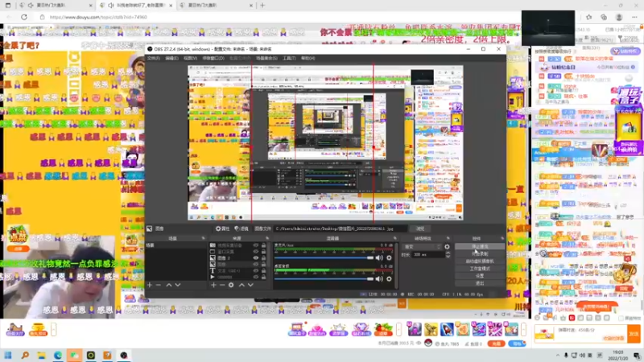Adjust the microphone/Aux volume slider

(x=324, y=257)
